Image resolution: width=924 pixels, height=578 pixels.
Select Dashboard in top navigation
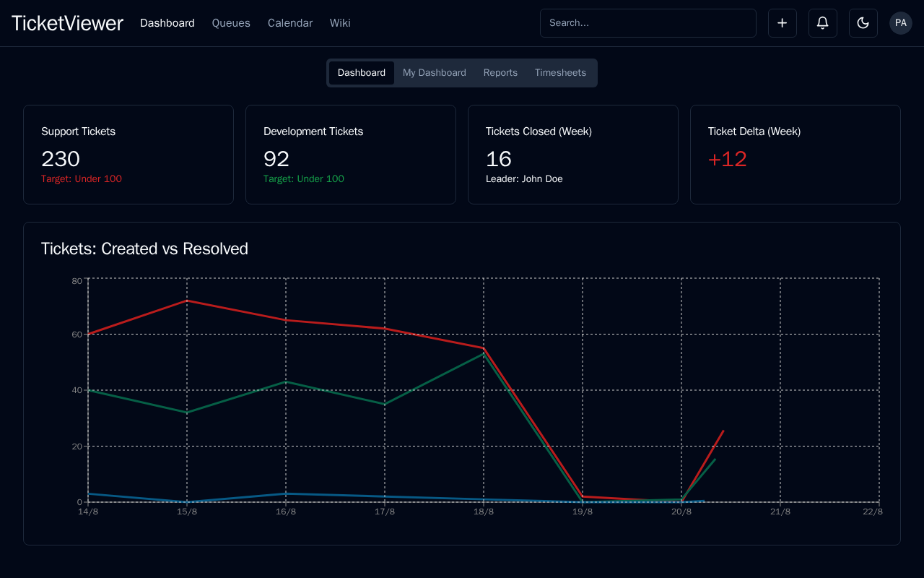167,23
